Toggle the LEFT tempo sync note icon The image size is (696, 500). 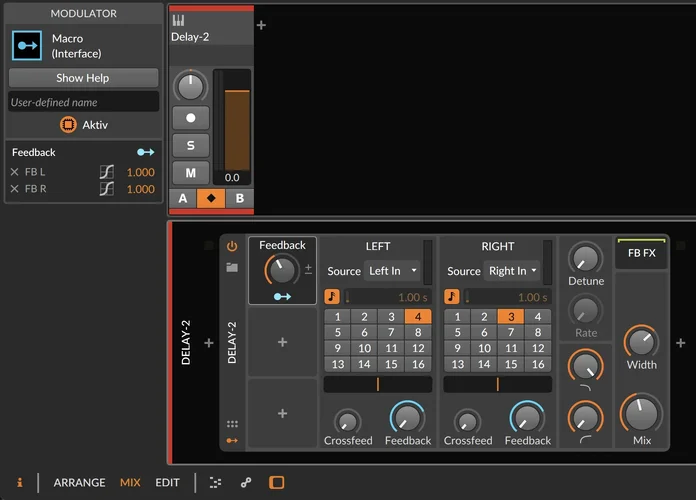[332, 297]
